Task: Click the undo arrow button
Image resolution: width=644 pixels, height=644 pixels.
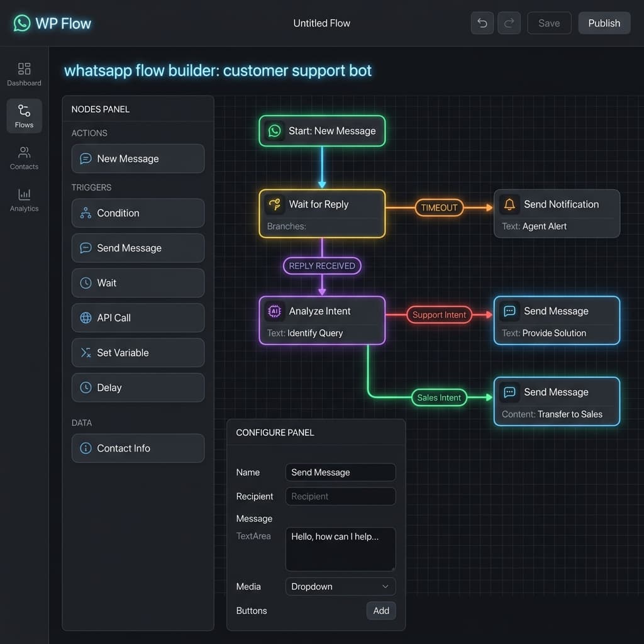Action: 482,23
